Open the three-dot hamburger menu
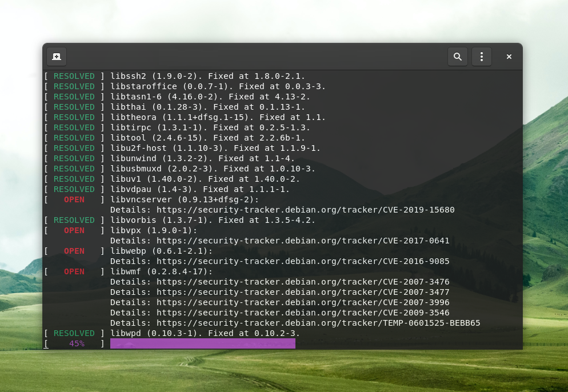 pyautogui.click(x=482, y=57)
